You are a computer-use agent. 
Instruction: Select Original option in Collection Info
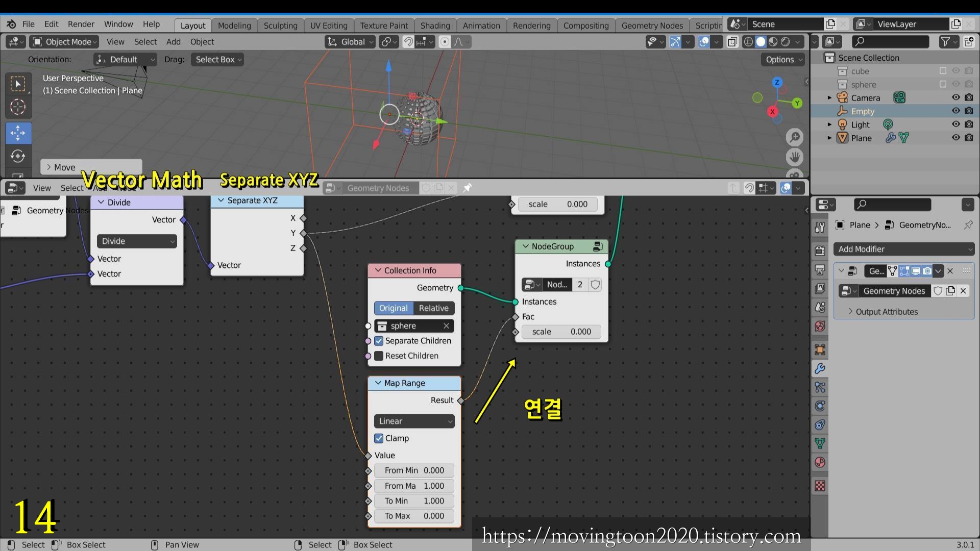(x=394, y=308)
